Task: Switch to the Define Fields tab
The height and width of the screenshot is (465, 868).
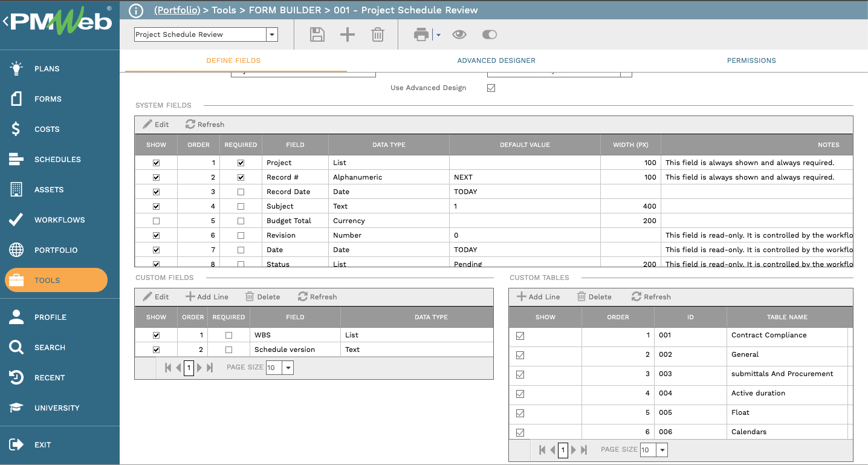Action: click(x=233, y=60)
